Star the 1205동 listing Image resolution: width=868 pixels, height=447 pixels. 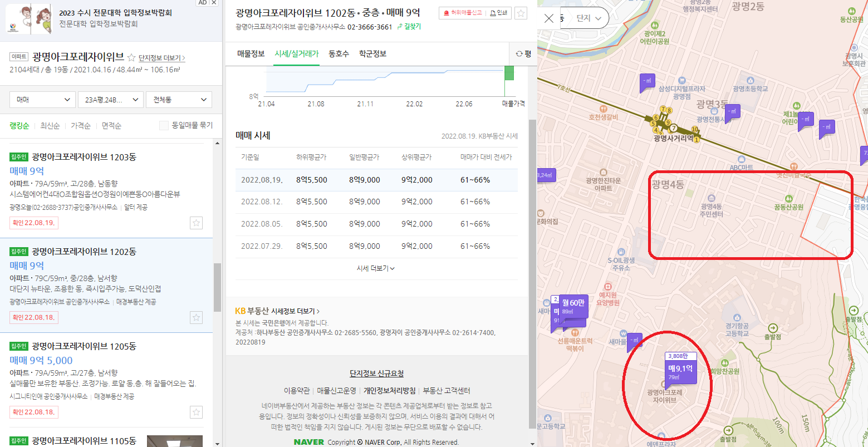tap(196, 412)
